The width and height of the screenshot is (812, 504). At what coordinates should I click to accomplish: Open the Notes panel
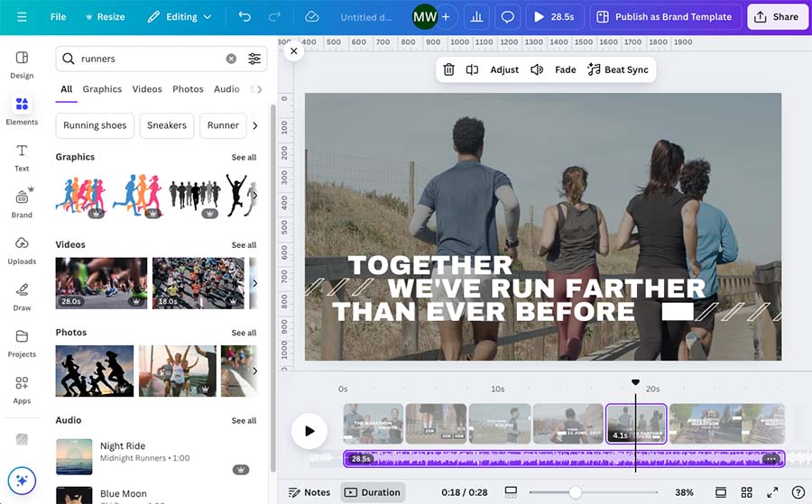pyautogui.click(x=309, y=492)
